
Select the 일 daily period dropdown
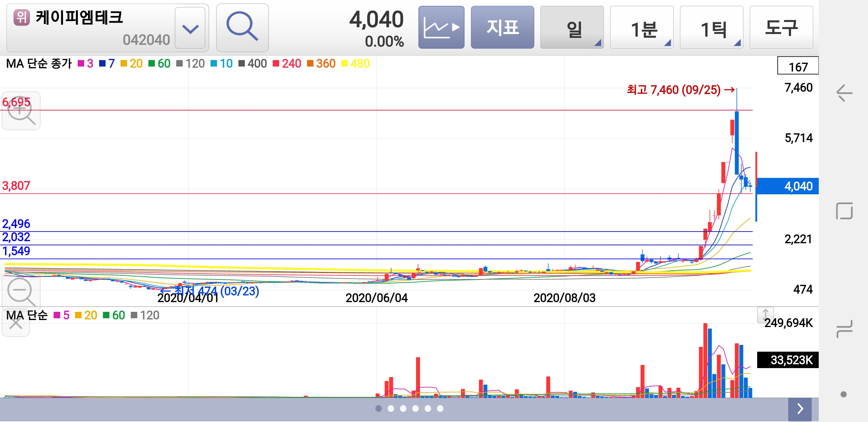coord(572,27)
